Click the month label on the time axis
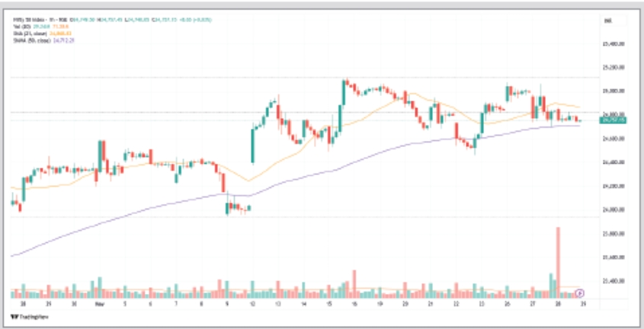 click(x=100, y=302)
